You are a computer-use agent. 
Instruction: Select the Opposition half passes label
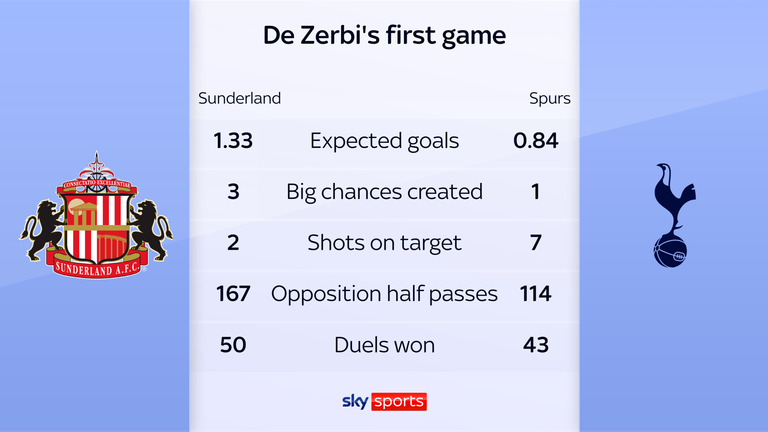tap(384, 293)
